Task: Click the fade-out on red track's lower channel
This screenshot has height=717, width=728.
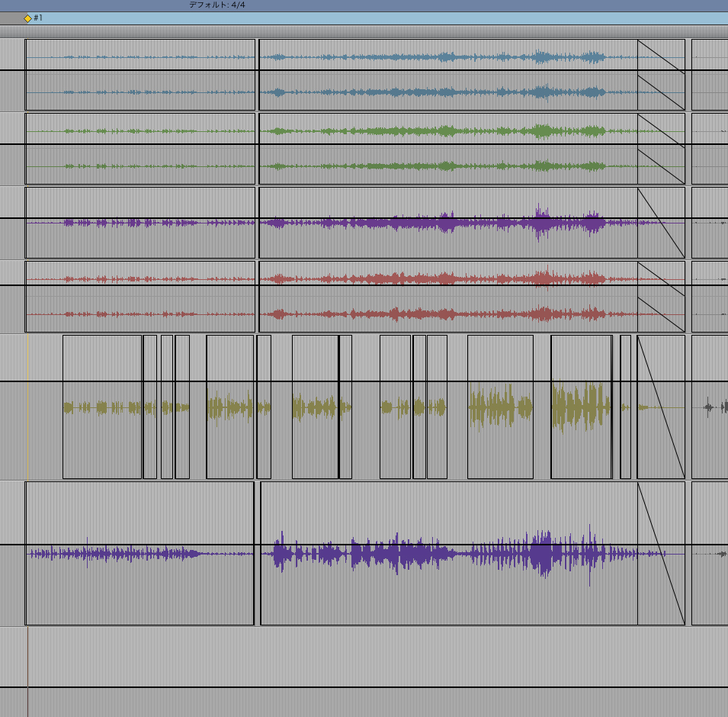Action: pos(661,314)
